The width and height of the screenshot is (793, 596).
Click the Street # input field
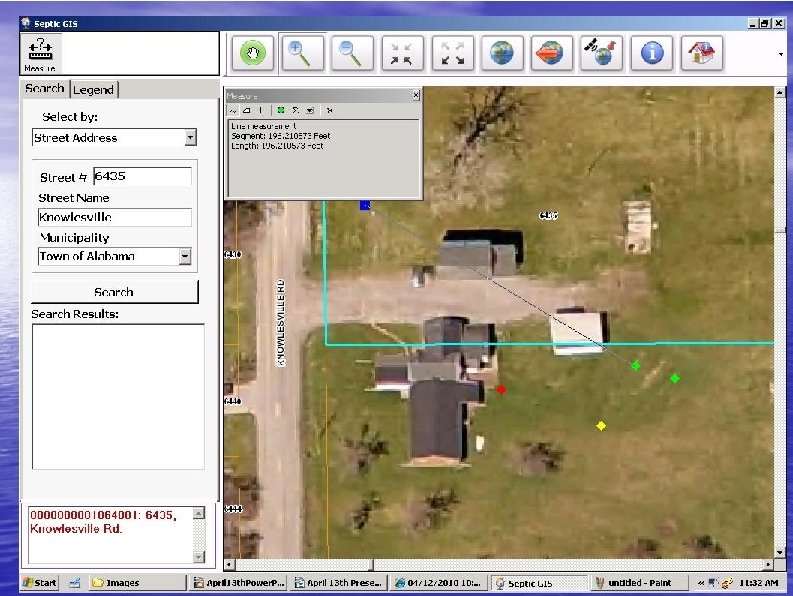142,176
